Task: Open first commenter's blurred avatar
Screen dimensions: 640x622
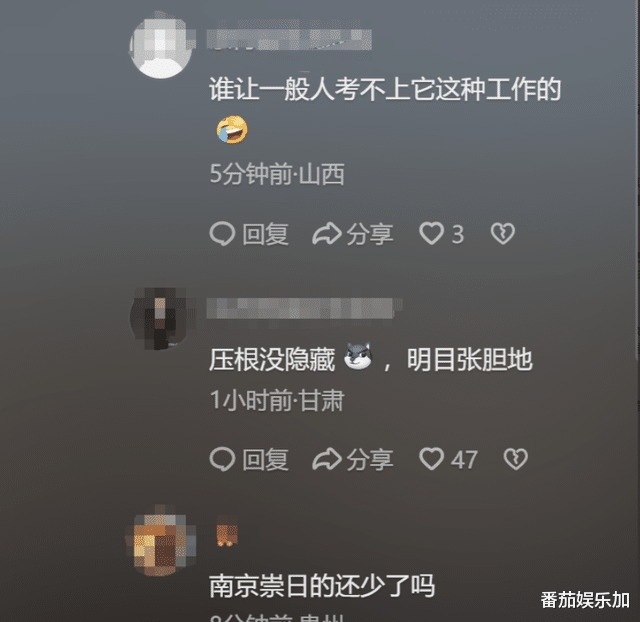Action: point(161,46)
